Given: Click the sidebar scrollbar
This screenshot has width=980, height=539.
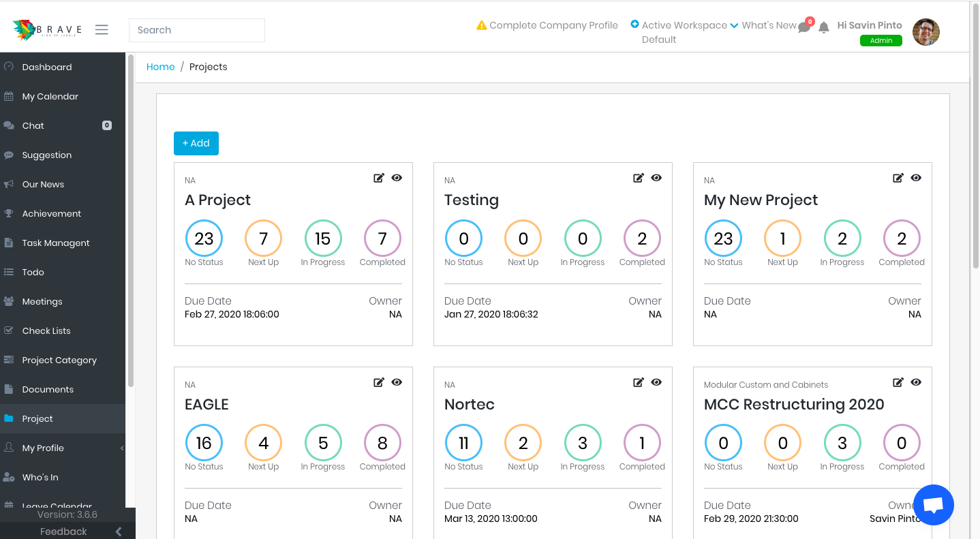Looking at the screenshot, I should (130, 221).
